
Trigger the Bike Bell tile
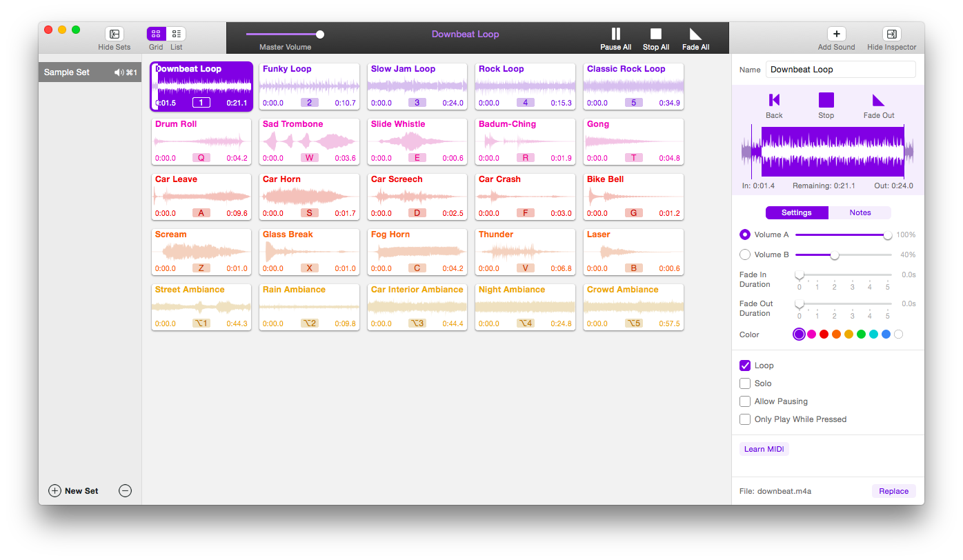633,197
